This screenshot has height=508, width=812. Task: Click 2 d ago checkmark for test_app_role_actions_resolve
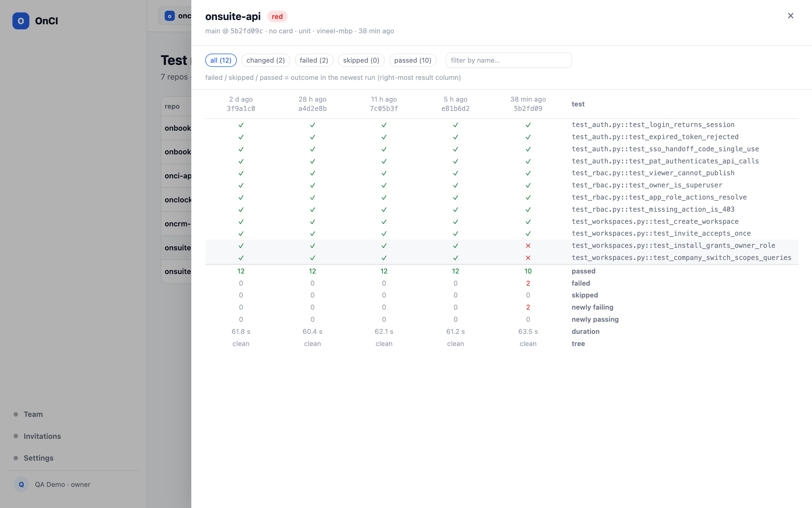coord(241,198)
